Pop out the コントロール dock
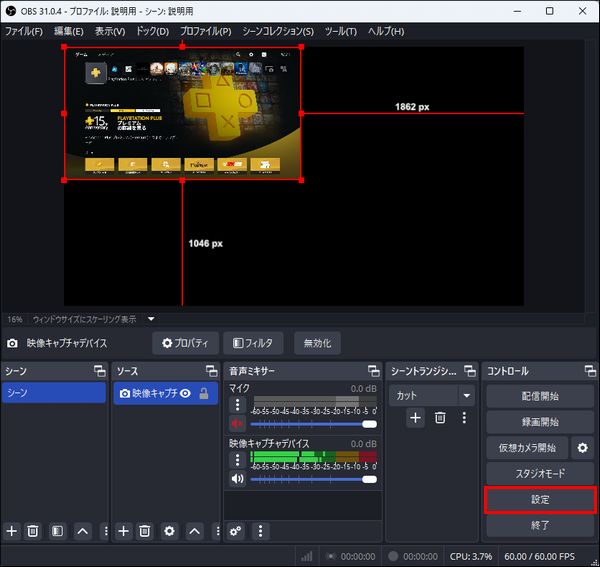 point(590,371)
